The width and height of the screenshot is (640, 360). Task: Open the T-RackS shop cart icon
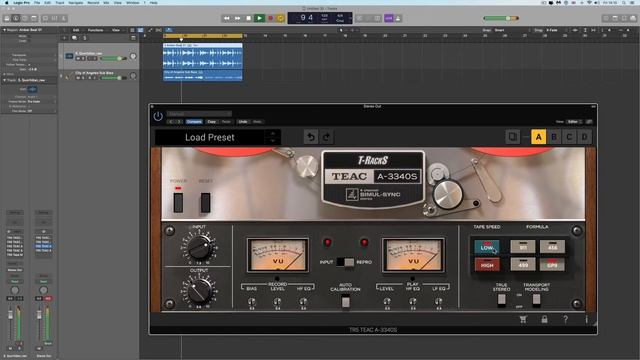point(523,320)
